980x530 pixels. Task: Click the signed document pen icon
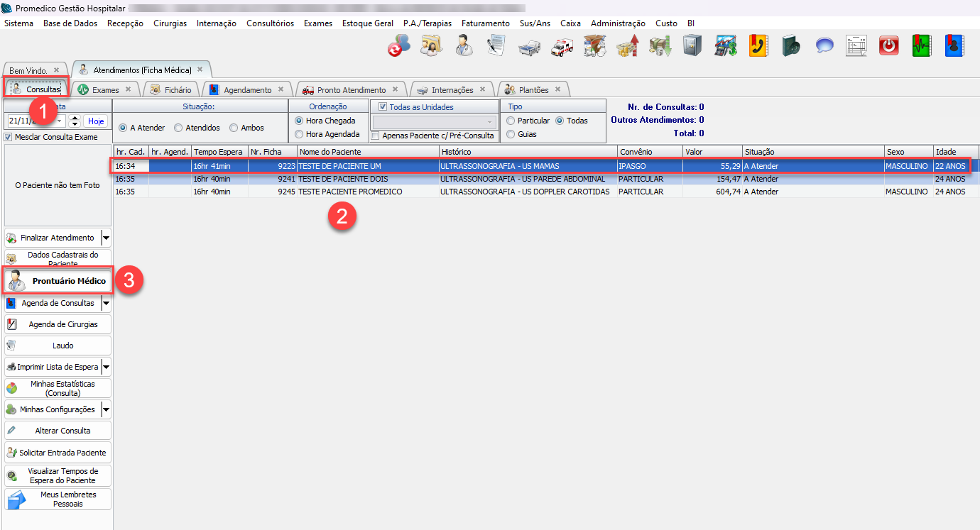[x=496, y=46]
